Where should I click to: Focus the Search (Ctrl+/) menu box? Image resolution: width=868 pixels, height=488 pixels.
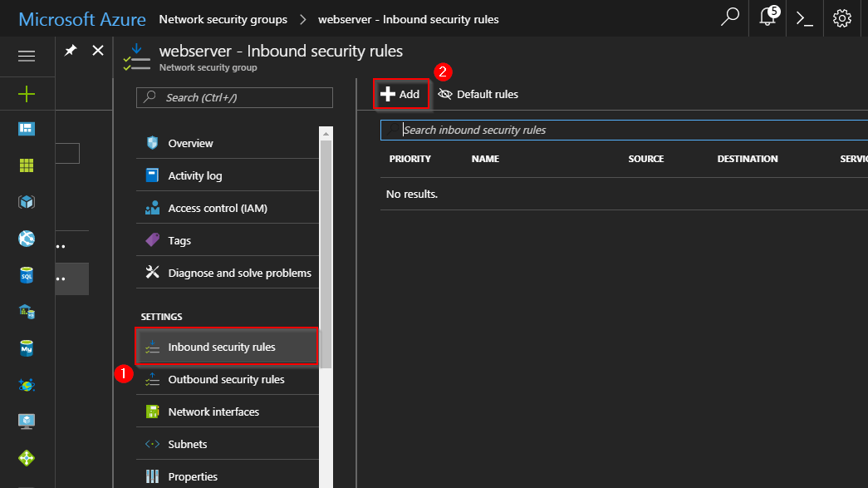235,97
